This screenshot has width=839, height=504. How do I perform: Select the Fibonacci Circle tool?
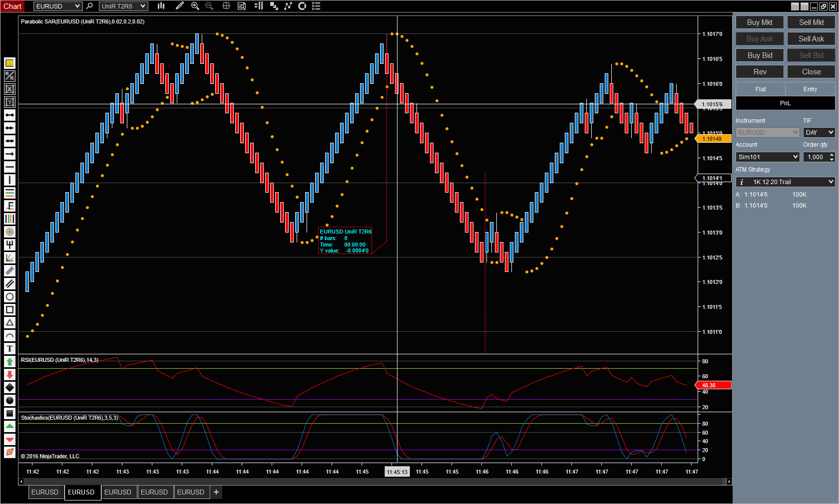pyautogui.click(x=9, y=232)
